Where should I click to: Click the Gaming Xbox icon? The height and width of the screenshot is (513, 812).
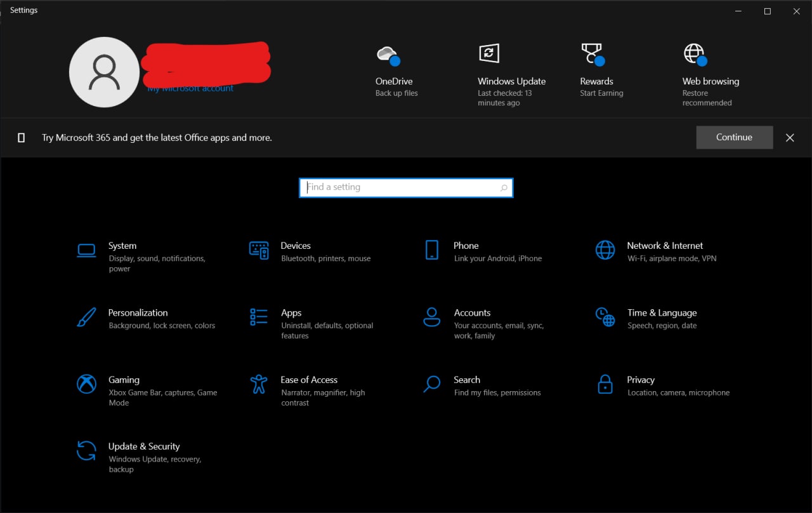coord(86,383)
